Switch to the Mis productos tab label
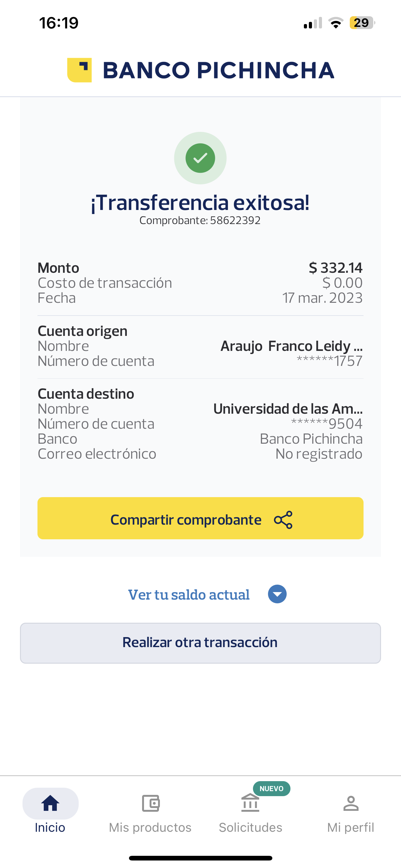This screenshot has height=868, width=401. (x=150, y=827)
